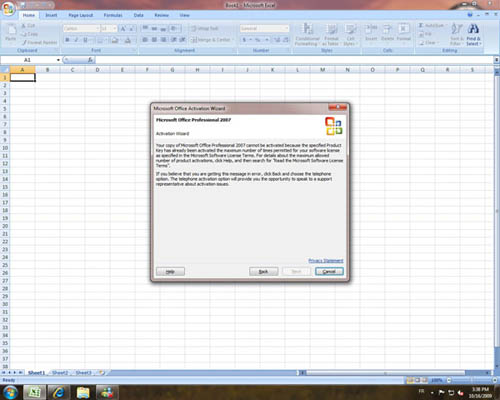The height and width of the screenshot is (400, 500).
Task: Click the Increase Font Size icon
Action: click(123, 29)
